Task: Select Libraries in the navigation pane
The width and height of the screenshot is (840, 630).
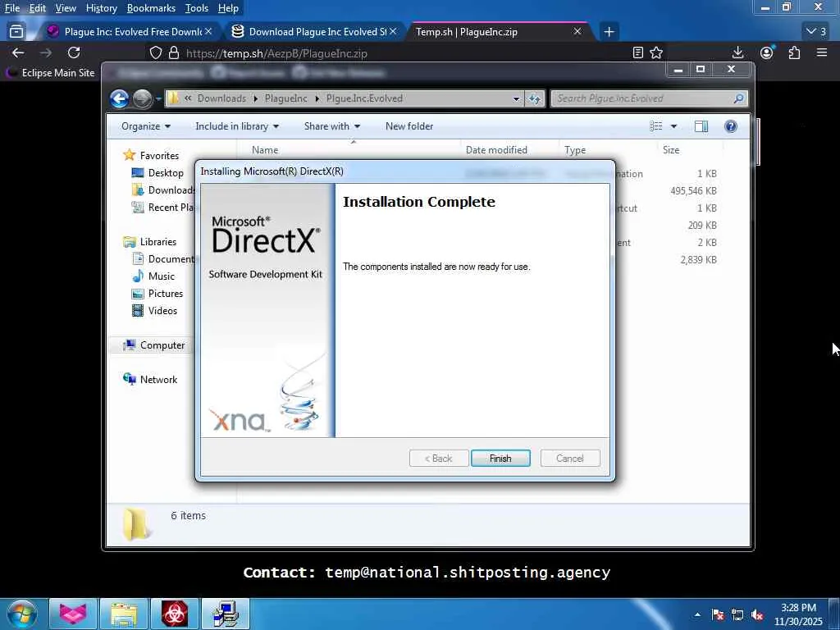Action: pyautogui.click(x=150, y=242)
